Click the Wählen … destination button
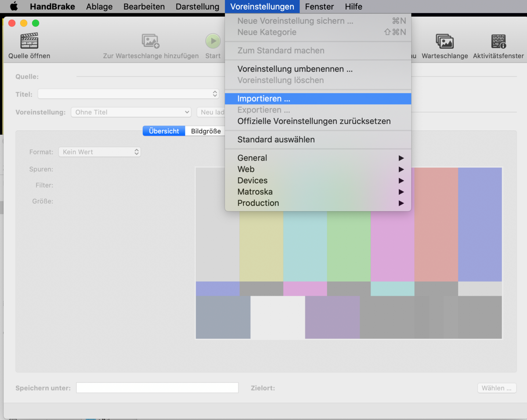 pyautogui.click(x=497, y=388)
